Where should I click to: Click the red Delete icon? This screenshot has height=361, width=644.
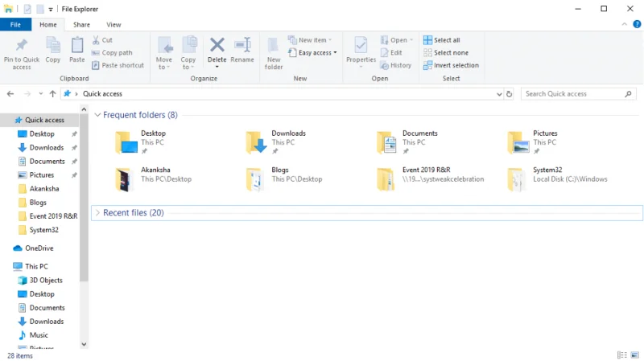[217, 45]
